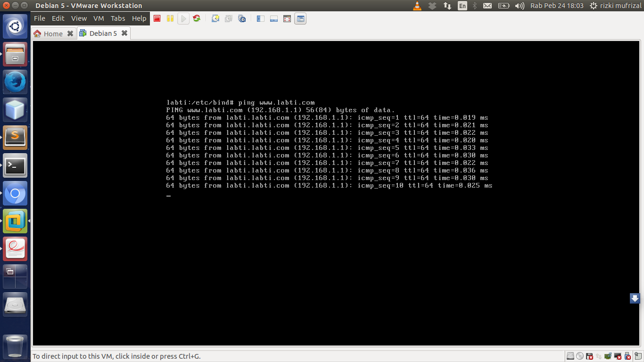This screenshot has height=362, width=644.
Task: Open the clock showing Rab Peb 24 18:03
Action: click(x=557, y=6)
